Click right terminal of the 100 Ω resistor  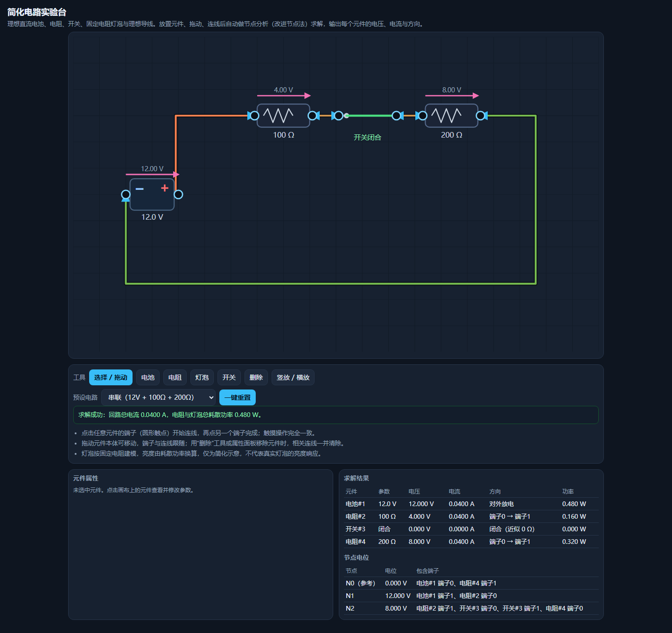(312, 116)
